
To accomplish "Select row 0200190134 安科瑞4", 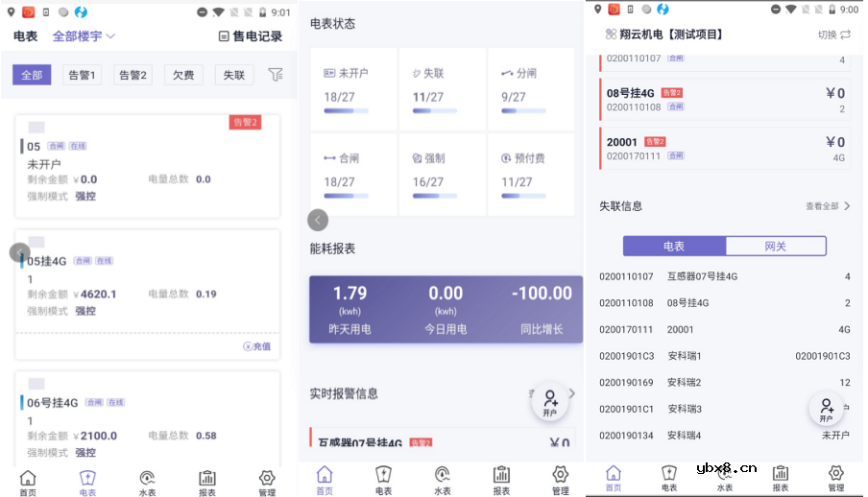I will coord(725,436).
